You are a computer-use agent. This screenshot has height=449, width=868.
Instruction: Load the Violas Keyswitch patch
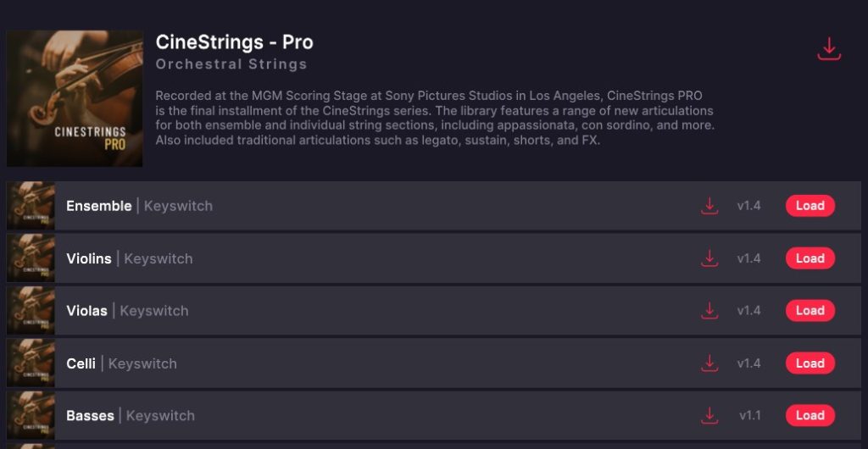pos(810,311)
